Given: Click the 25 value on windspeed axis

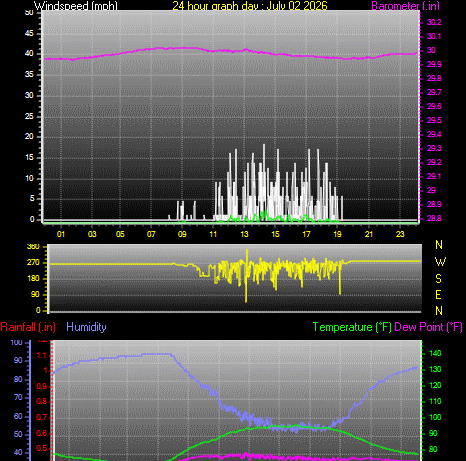Looking at the screenshot, I should click(29, 116).
